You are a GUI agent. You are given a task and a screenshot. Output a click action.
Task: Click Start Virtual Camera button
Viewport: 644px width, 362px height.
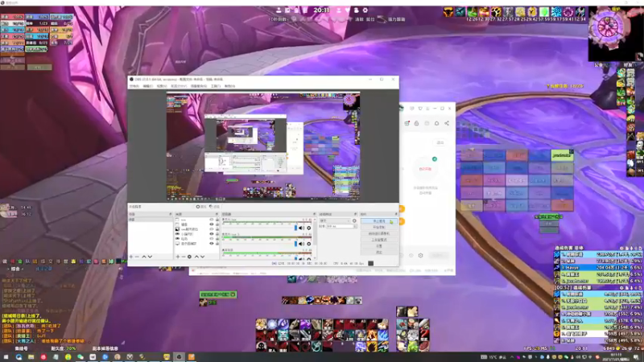pos(378,233)
